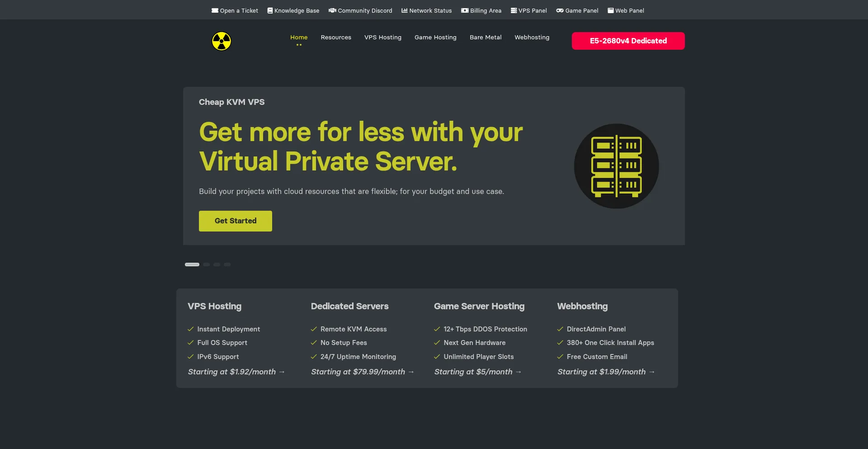Launch the Game Panel link
This screenshot has width=868, height=449.
[x=577, y=10]
